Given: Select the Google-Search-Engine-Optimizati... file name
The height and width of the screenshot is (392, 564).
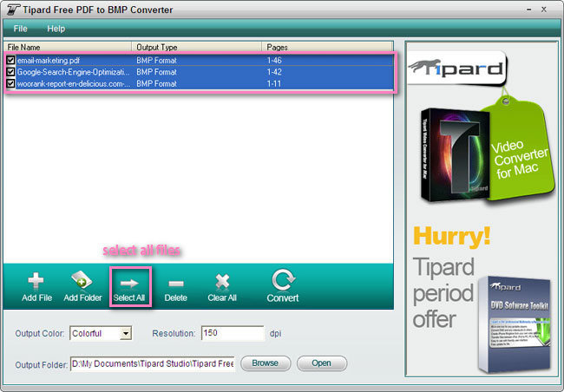Looking at the screenshot, I should 74,72.
